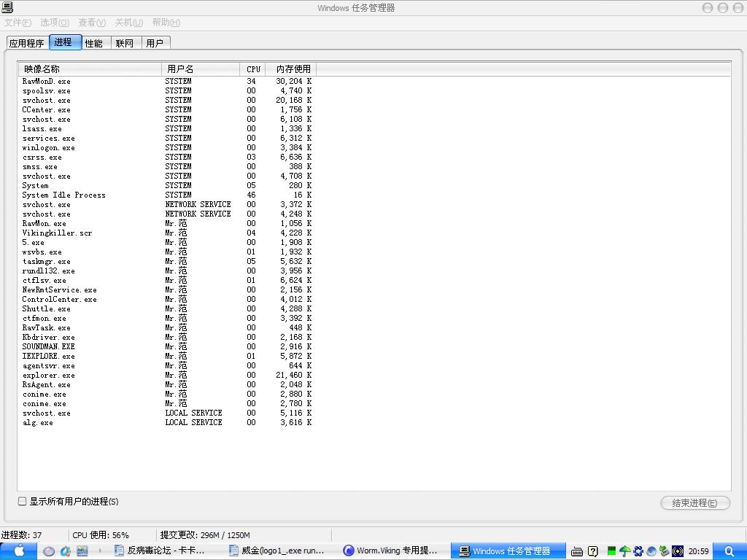Select the csrss.exe process
This screenshot has height=560, width=747.
167,157
